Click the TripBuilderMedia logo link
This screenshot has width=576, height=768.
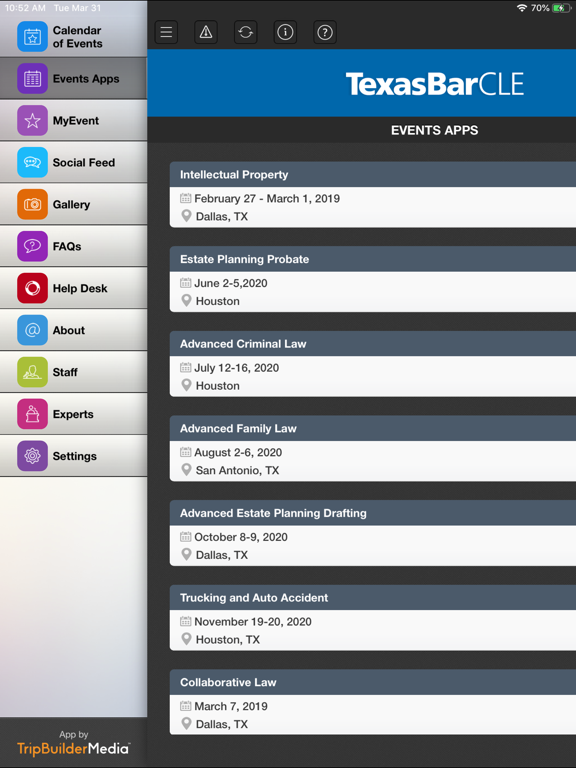73,748
